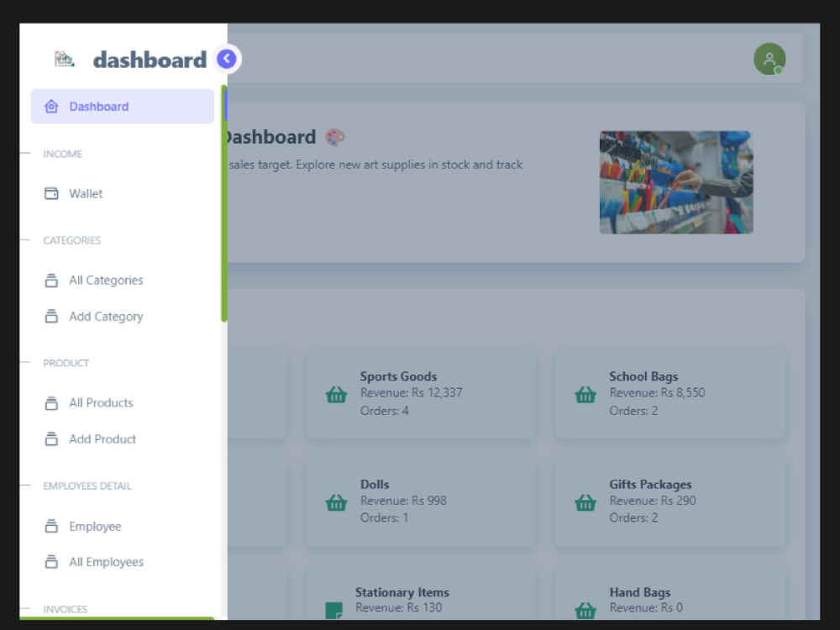840x630 pixels.
Task: Click the icon beside All Products
Action: pyautogui.click(x=51, y=403)
